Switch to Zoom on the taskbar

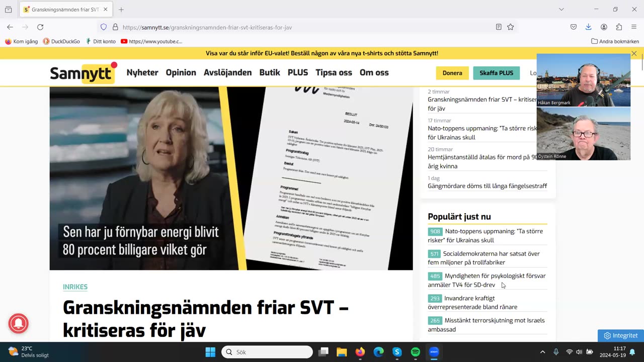click(x=434, y=352)
